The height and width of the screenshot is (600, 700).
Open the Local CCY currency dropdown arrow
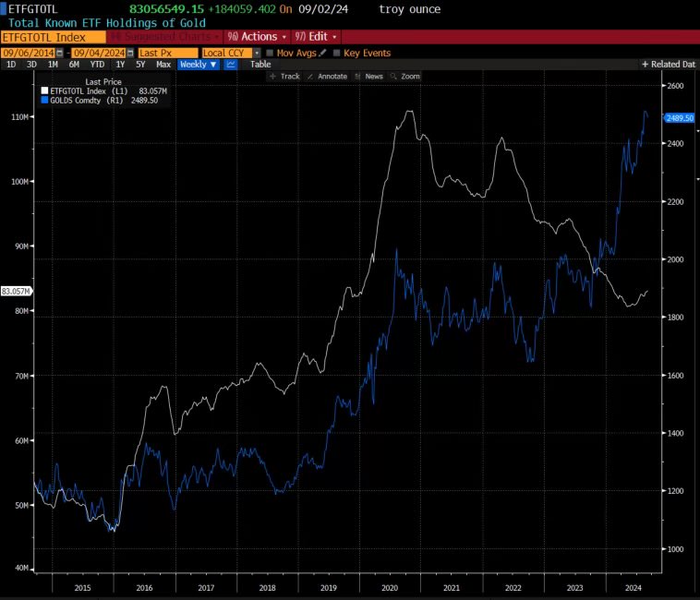257,54
